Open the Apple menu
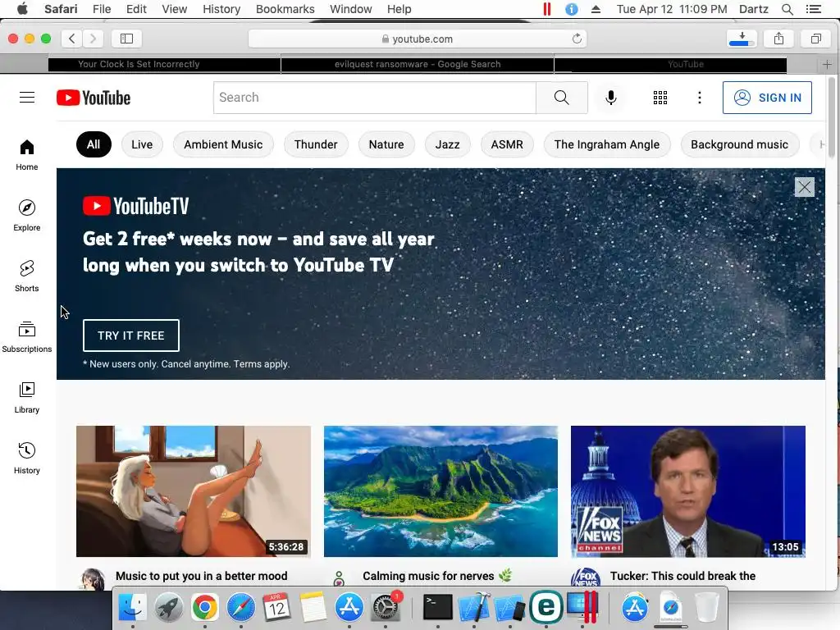This screenshot has height=630, width=840. pos(22,9)
